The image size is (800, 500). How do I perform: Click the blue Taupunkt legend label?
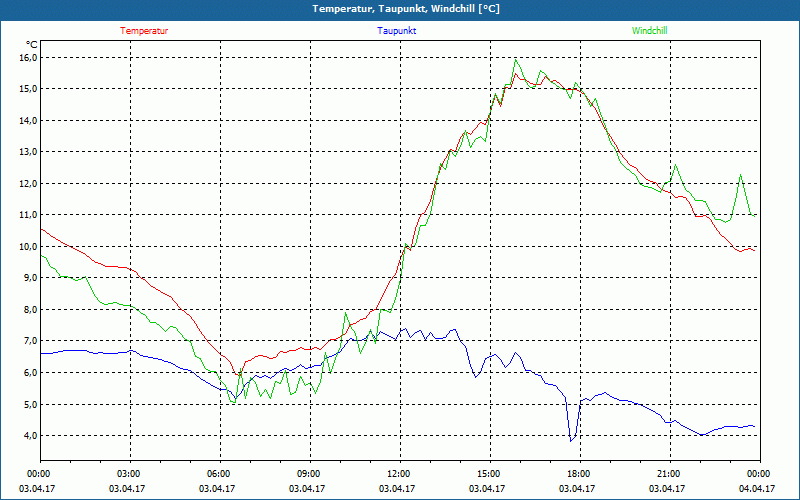396,31
